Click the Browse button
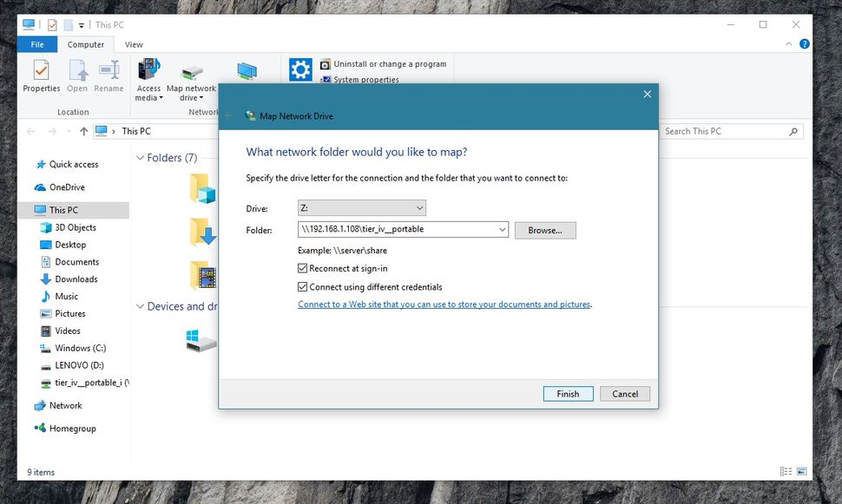 click(545, 230)
